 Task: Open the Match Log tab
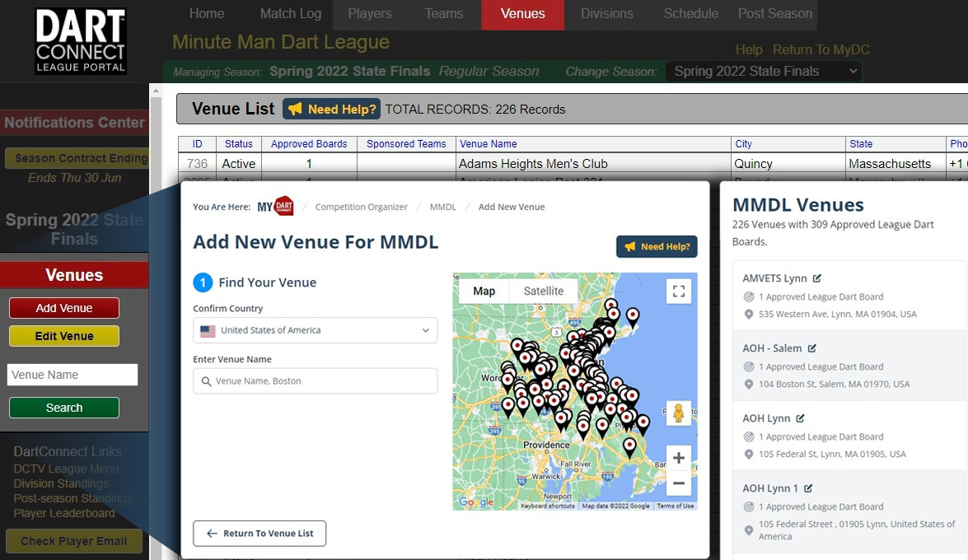291,13
